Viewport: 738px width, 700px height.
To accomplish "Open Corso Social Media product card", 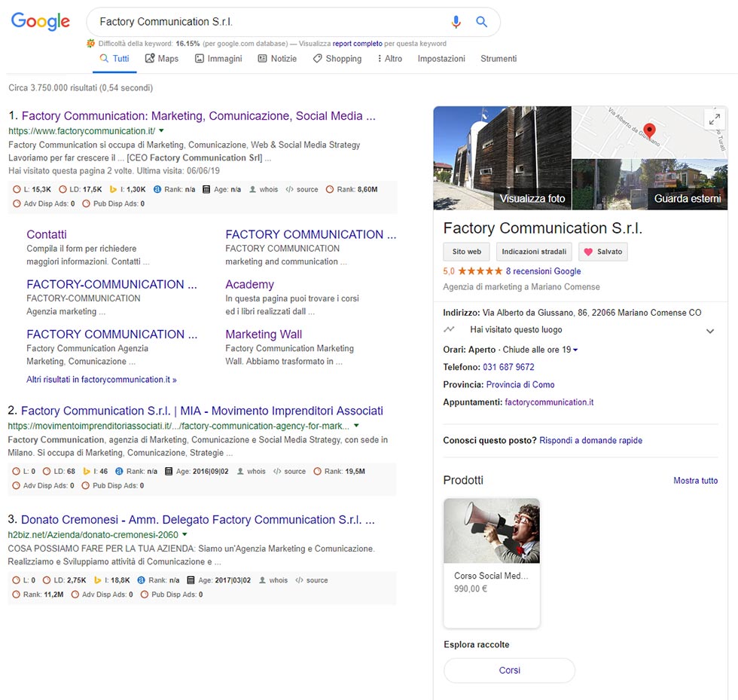I will click(492, 563).
